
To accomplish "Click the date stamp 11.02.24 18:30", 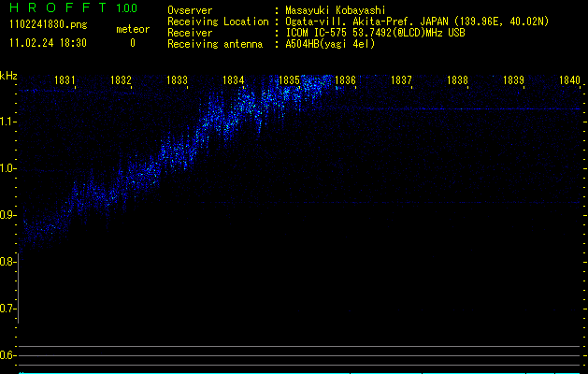I will (x=48, y=43).
